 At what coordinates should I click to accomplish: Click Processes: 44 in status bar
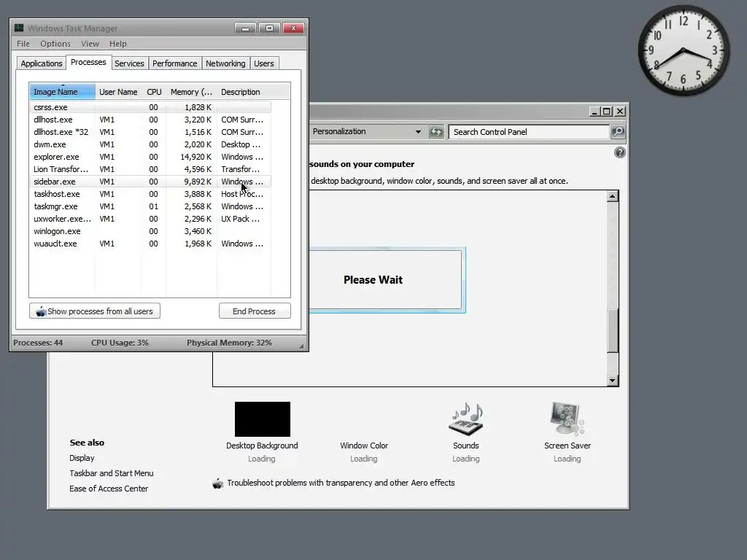(38, 343)
